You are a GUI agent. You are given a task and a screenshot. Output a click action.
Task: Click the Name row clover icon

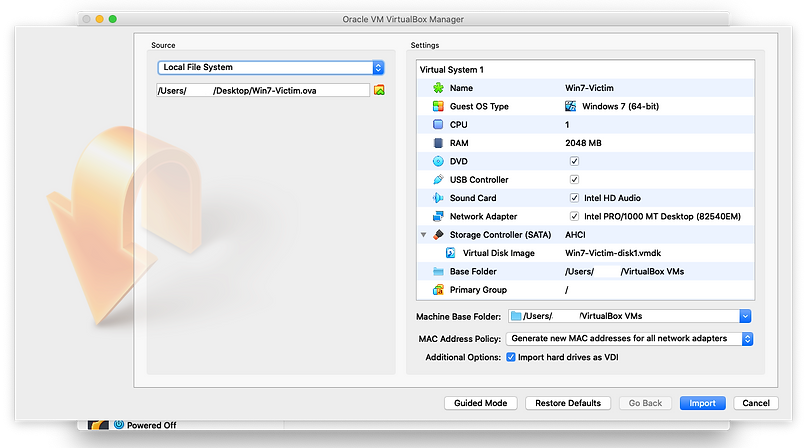pos(438,88)
